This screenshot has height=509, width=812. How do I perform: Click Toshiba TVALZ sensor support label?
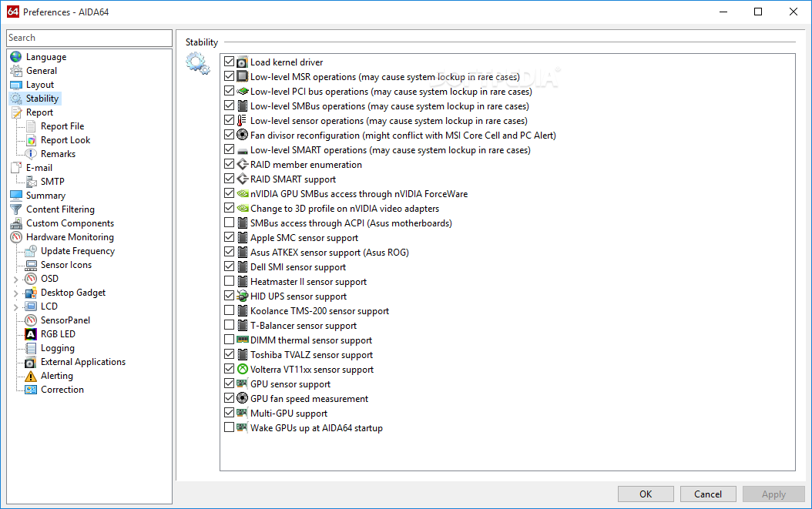(311, 355)
